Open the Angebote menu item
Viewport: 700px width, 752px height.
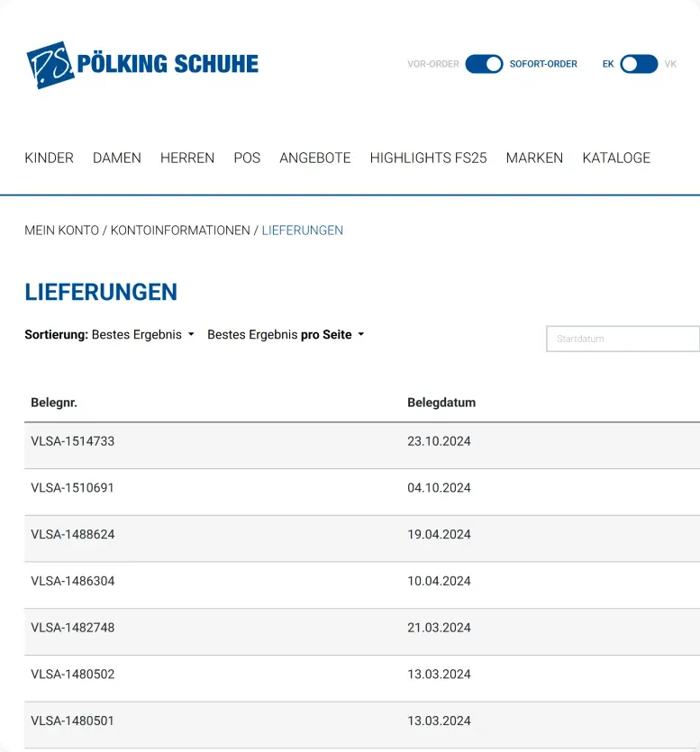tap(315, 158)
